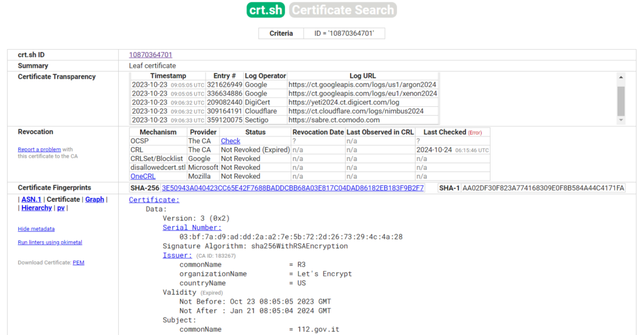Click the transparency log scrollbar thumb
The width and height of the screenshot is (644, 335).
coord(621,101)
